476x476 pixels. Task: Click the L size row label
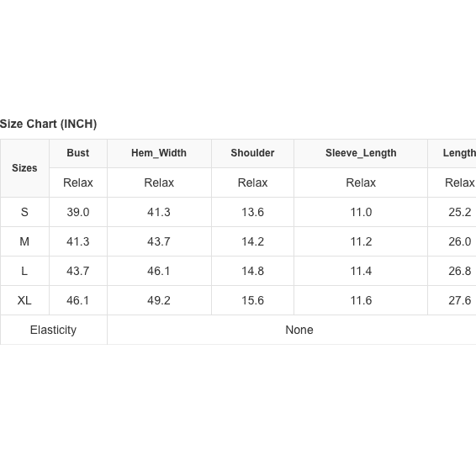24,271
